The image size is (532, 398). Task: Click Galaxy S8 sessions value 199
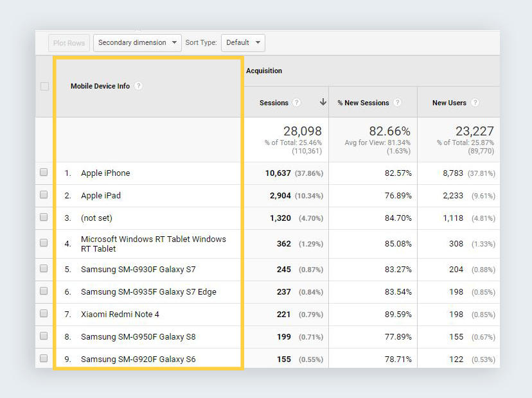pyautogui.click(x=283, y=336)
